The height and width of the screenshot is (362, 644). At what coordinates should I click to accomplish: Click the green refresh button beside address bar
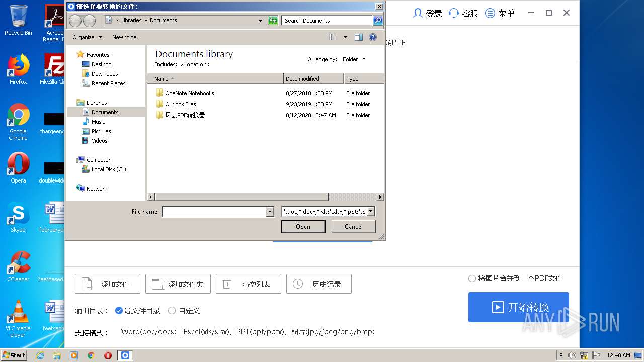(273, 21)
